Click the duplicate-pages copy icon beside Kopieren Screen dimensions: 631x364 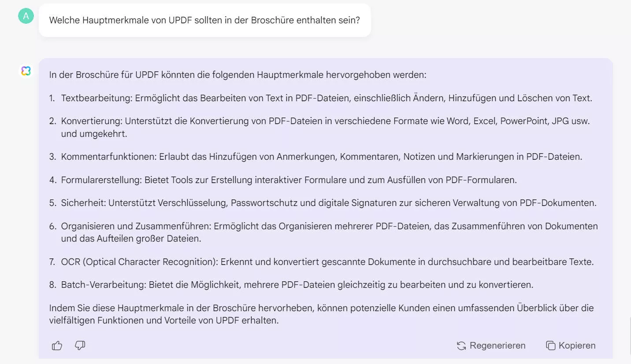(x=551, y=346)
